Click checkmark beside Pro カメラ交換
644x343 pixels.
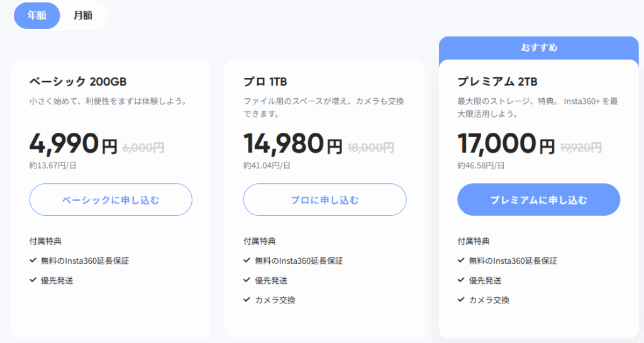click(247, 300)
